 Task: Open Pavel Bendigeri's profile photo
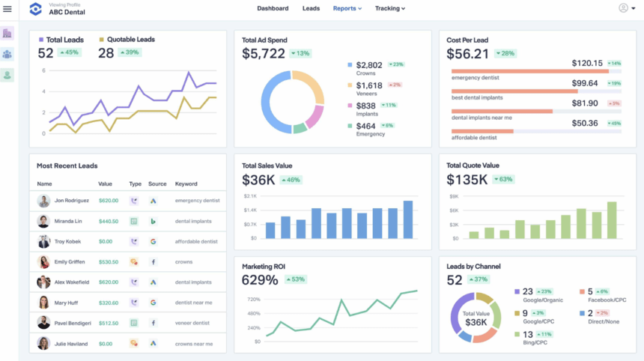[x=43, y=323]
